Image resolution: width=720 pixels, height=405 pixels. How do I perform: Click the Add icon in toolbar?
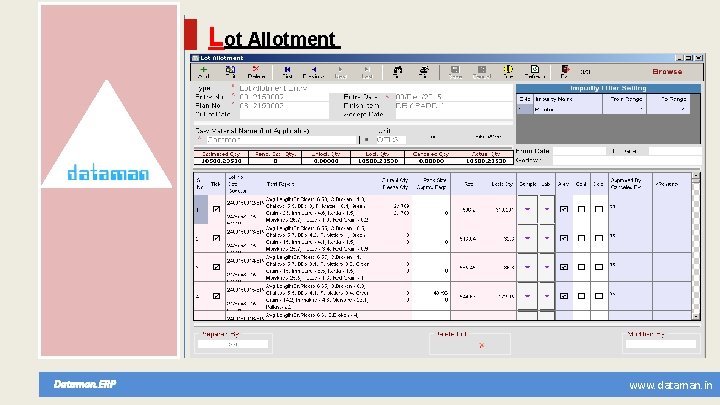point(203,70)
